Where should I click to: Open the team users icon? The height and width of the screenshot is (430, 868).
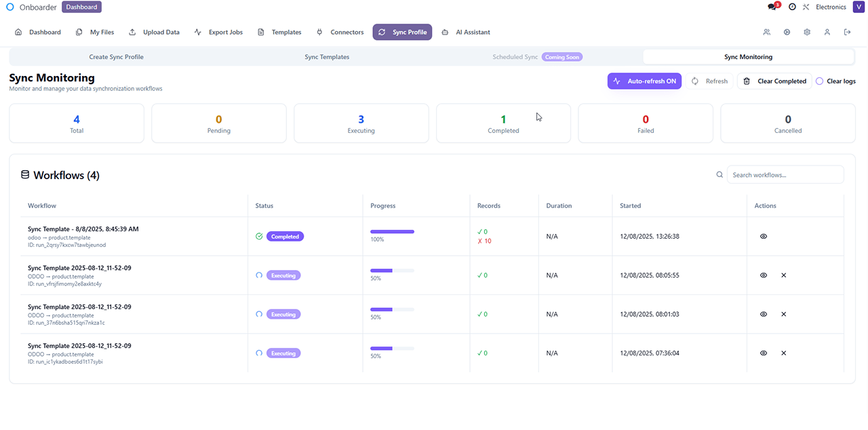(x=766, y=32)
